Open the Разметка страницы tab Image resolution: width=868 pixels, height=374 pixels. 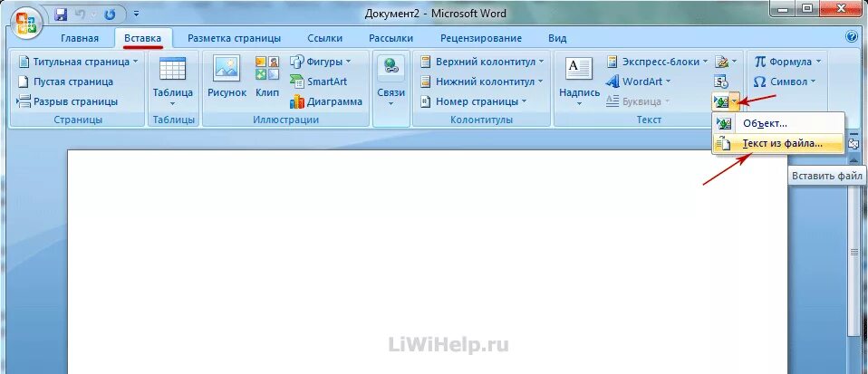point(234,38)
